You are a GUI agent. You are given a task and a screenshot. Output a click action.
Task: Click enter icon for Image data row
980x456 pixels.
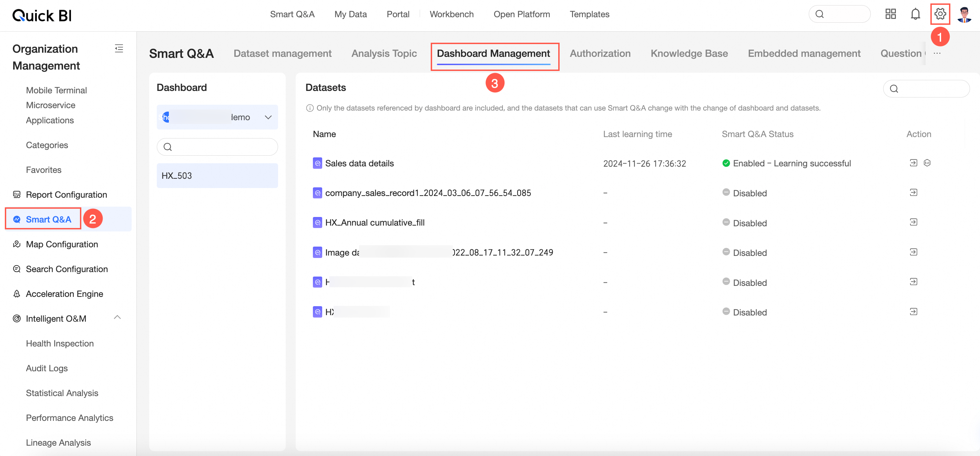coord(913,252)
